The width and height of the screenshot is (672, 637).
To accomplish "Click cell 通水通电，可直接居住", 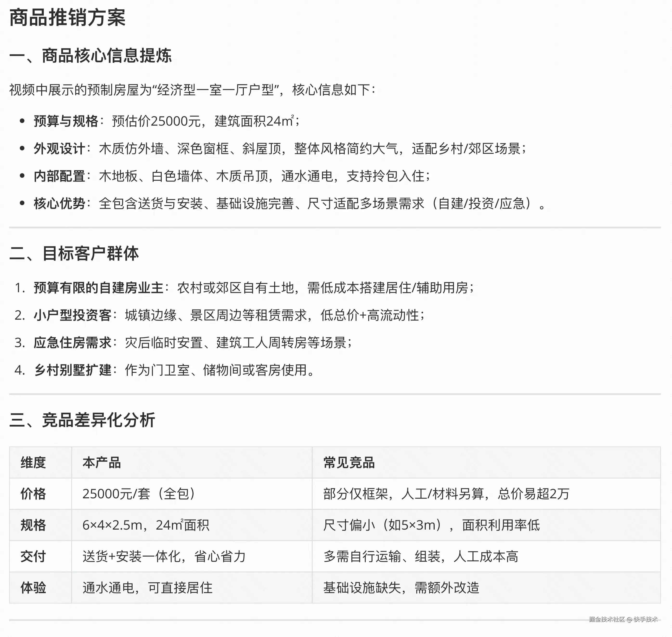I will point(147,588).
